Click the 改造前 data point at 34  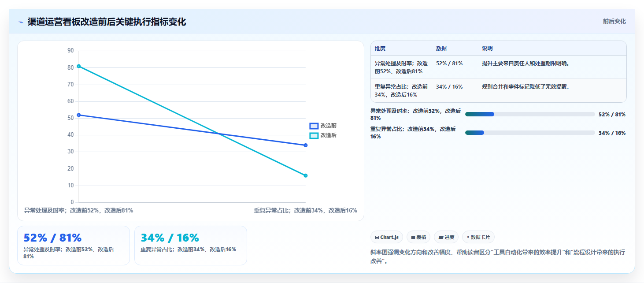point(305,145)
